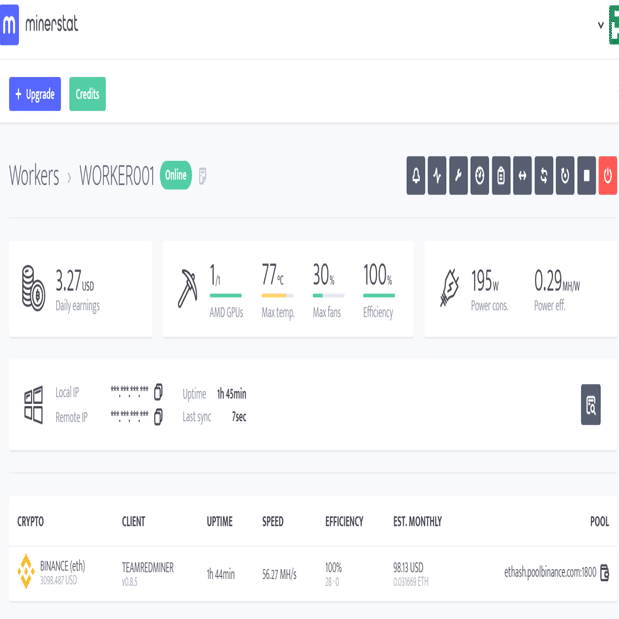Click the Max temp. progress bar
Screen dimensions: 619x619
(278, 295)
